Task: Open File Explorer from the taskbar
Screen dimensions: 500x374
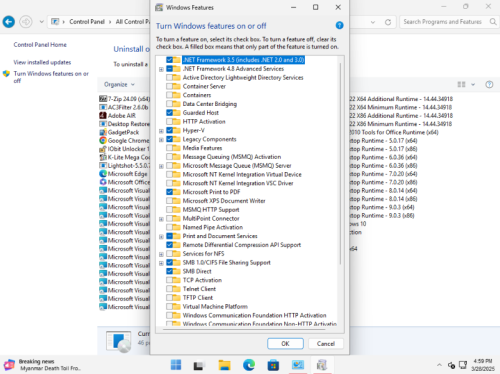Action: 224,365
